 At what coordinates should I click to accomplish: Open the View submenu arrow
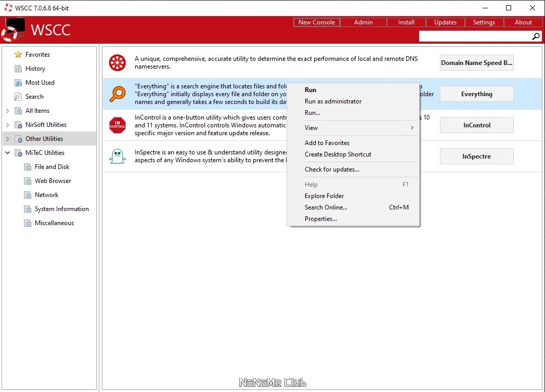point(412,127)
